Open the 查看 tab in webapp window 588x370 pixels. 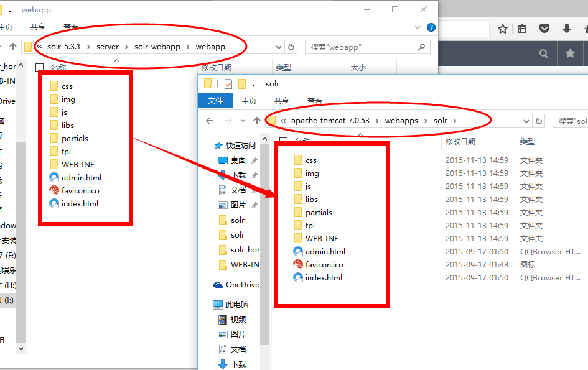coord(71,27)
